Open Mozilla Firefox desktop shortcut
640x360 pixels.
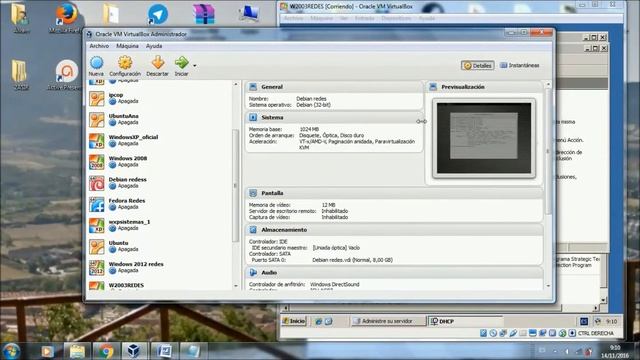coord(65,18)
